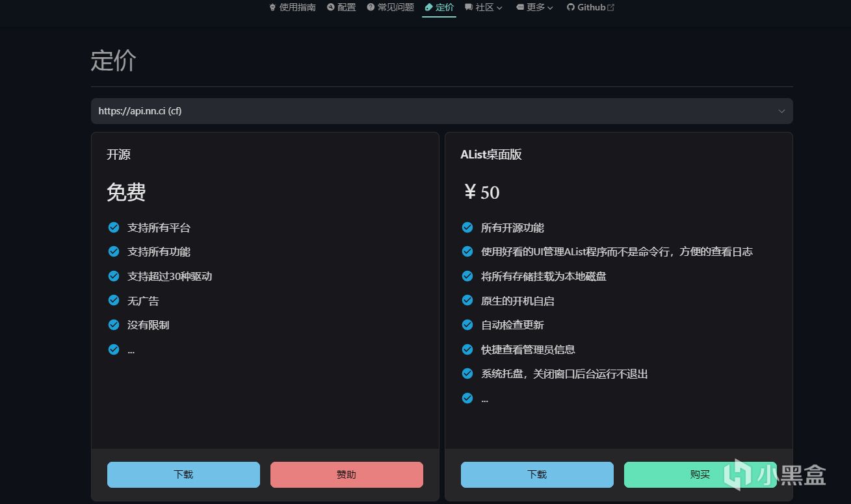This screenshot has height=504, width=851.
Task: Click the text 自动检查更新
Action: click(x=512, y=325)
